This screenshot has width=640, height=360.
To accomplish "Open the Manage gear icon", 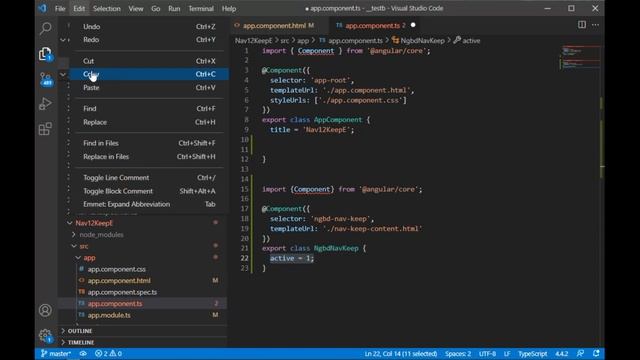I will pos(45,336).
